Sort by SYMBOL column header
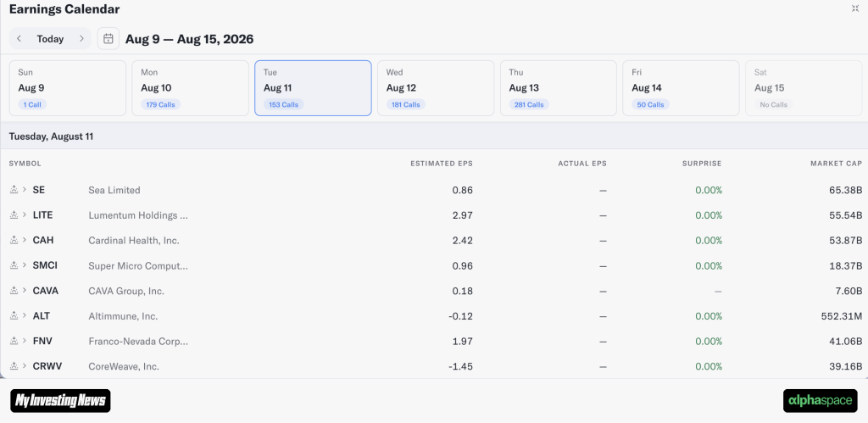868x423 pixels. [x=25, y=164]
